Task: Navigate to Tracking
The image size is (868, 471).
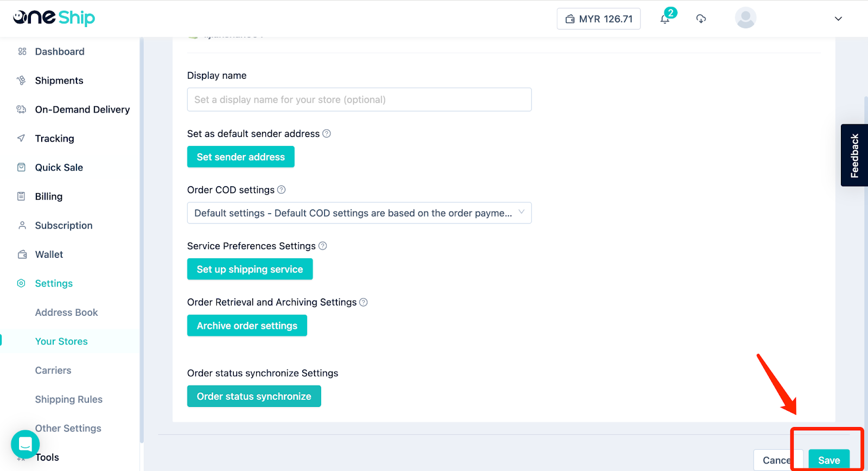Action: click(54, 138)
